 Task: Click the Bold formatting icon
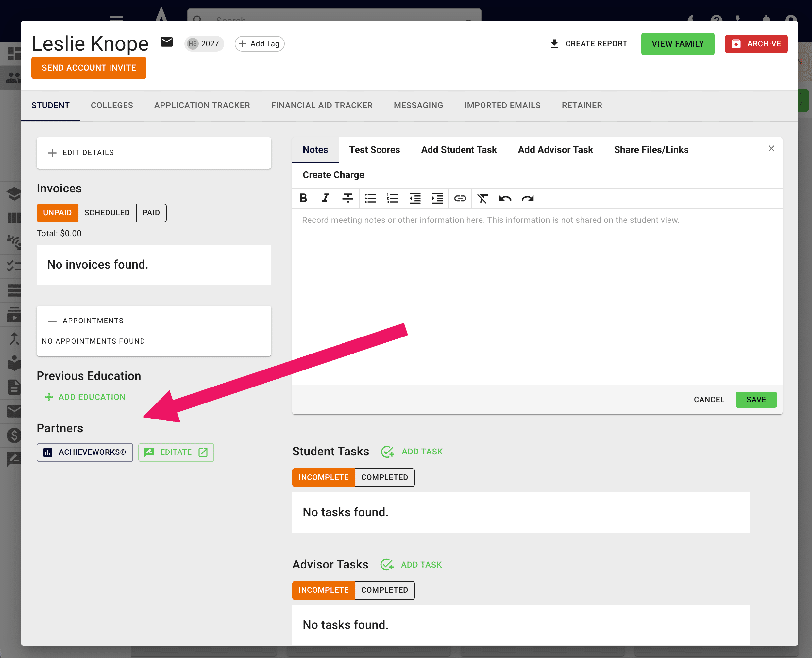point(303,198)
